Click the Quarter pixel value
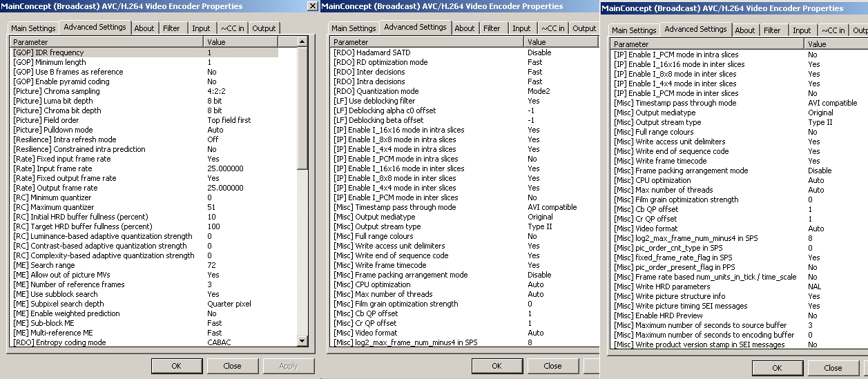This screenshot has height=379, width=868. pyautogui.click(x=229, y=304)
